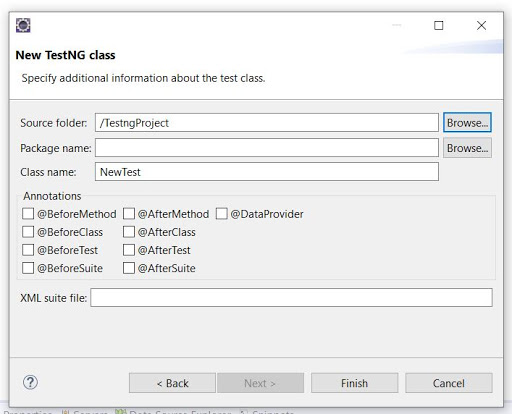This screenshot has width=512, height=414.
Task: Click the 'Specify additional information about the test class.' text
Action: 143,78
